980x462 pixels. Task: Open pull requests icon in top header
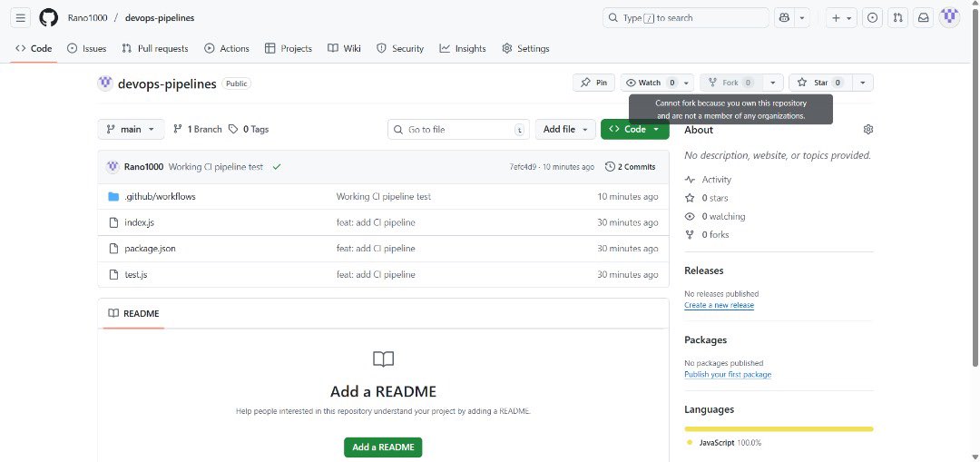(898, 18)
